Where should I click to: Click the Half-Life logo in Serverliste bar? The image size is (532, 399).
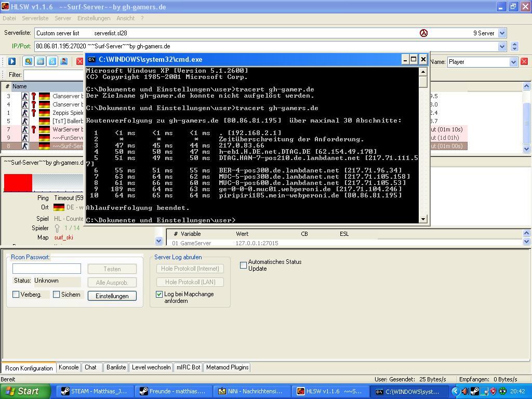tap(423, 33)
